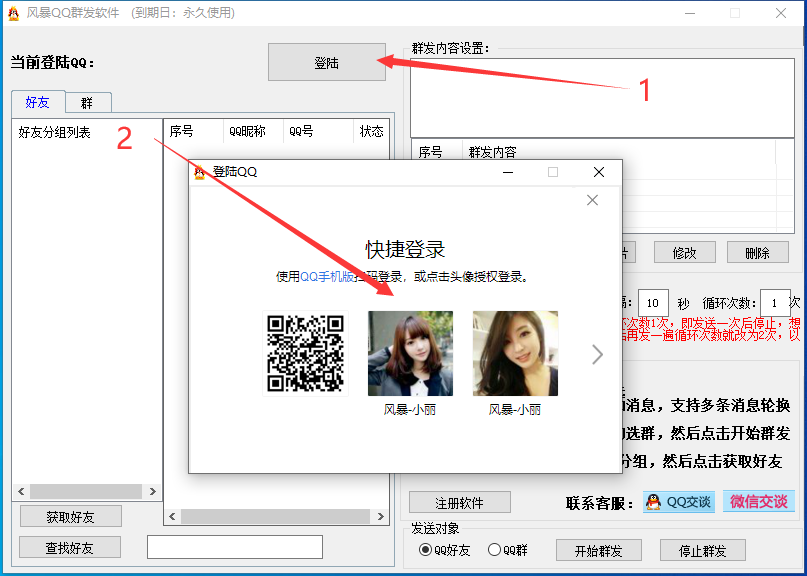This screenshot has width=807, height=576.
Task: Switch to the 群 tab
Action: point(88,103)
